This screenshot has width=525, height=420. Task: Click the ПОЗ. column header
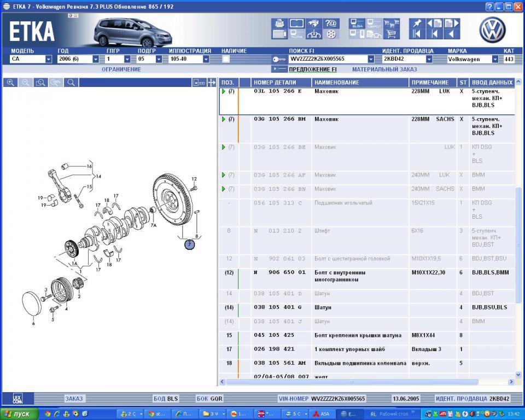click(x=229, y=83)
